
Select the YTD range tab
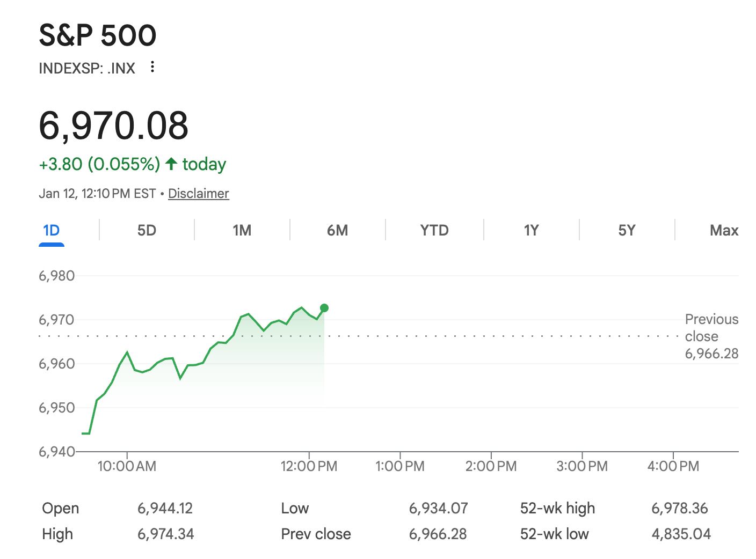tap(434, 231)
